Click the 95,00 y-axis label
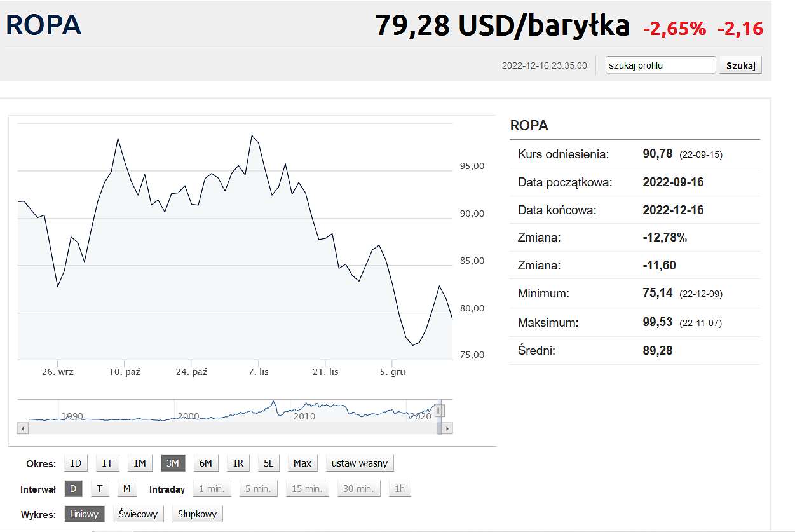 coord(472,166)
